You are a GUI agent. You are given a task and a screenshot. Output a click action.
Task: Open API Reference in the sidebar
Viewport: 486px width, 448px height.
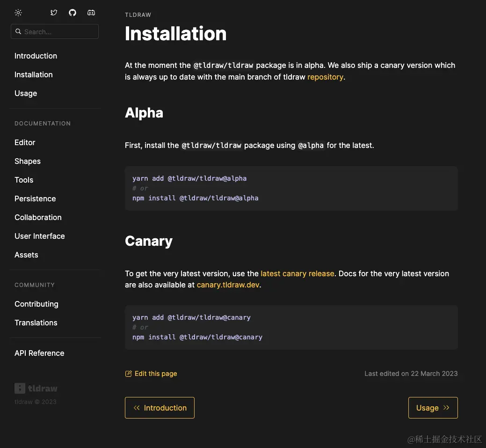39,353
